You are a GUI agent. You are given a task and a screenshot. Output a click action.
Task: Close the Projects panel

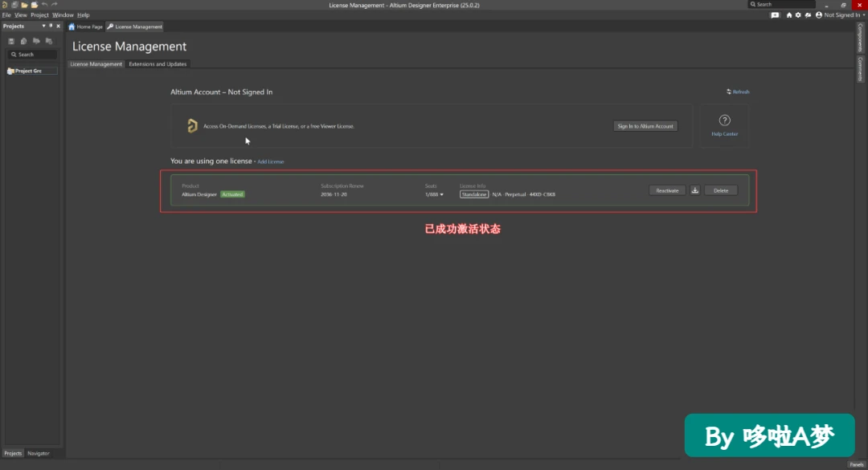(x=58, y=26)
